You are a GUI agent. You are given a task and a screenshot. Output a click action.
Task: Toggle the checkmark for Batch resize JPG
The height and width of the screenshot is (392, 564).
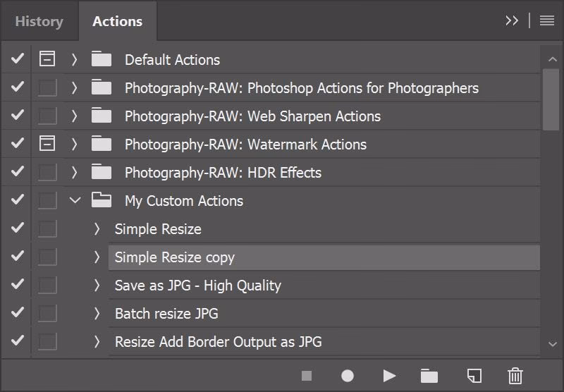pos(17,312)
